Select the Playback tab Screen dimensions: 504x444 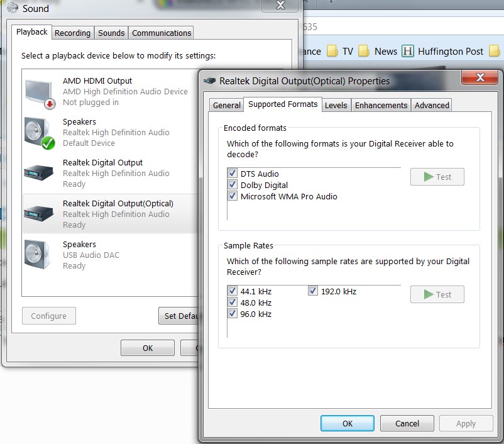click(x=32, y=32)
